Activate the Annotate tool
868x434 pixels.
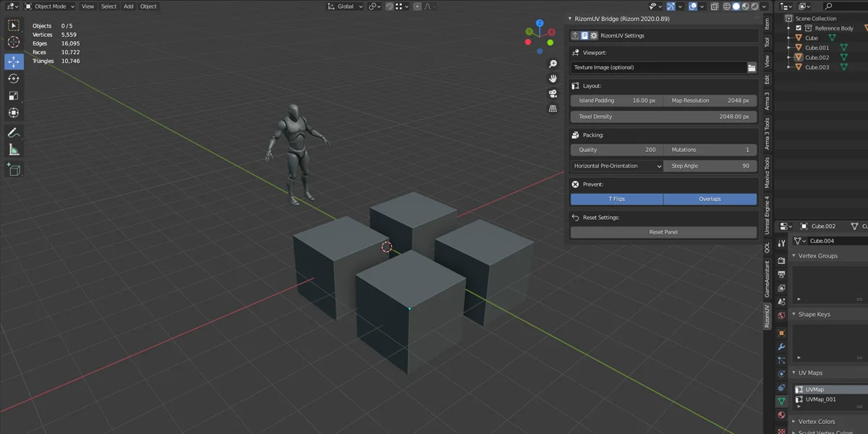point(13,132)
